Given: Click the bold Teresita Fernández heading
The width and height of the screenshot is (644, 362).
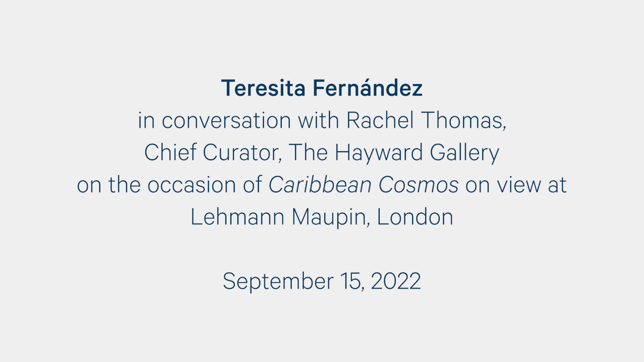Looking at the screenshot, I should tap(322, 88).
